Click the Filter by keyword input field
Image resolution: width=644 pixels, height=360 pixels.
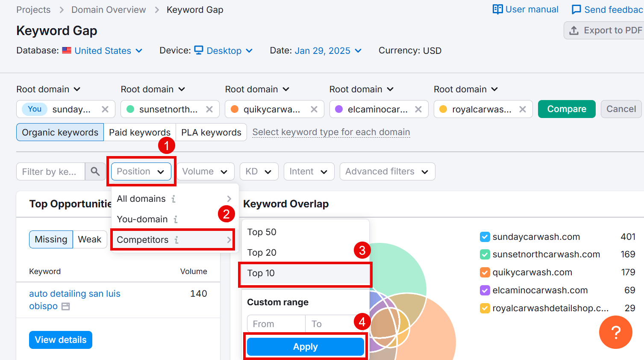click(x=50, y=171)
